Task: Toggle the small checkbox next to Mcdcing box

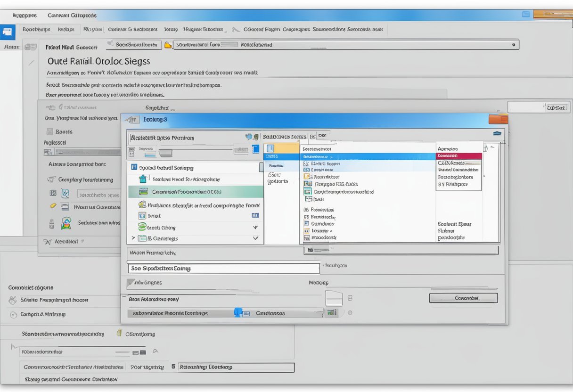Action: coord(350,298)
